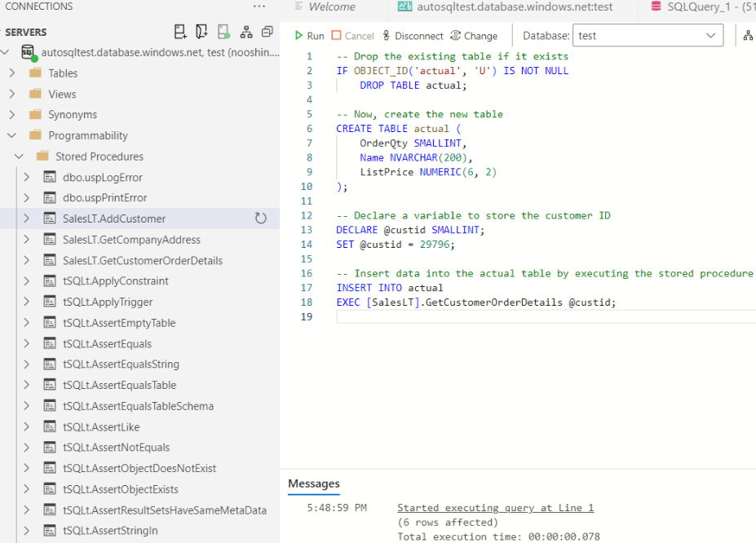Expand tSQLt.AssertObjectExists procedure
This screenshot has width=756, height=543.
(x=27, y=489)
